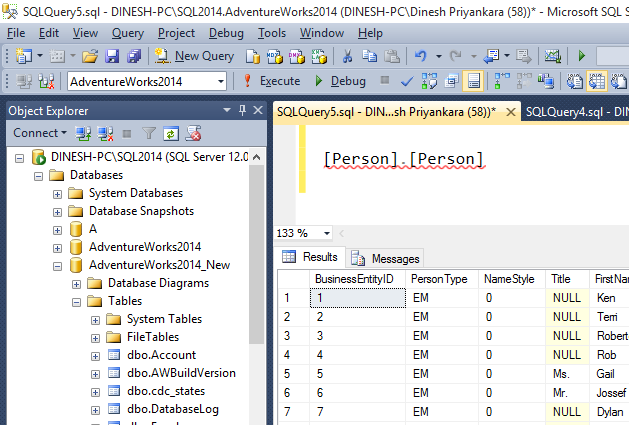
Task: Expand the AdventureWorks2014 database node
Action: (x=57, y=248)
